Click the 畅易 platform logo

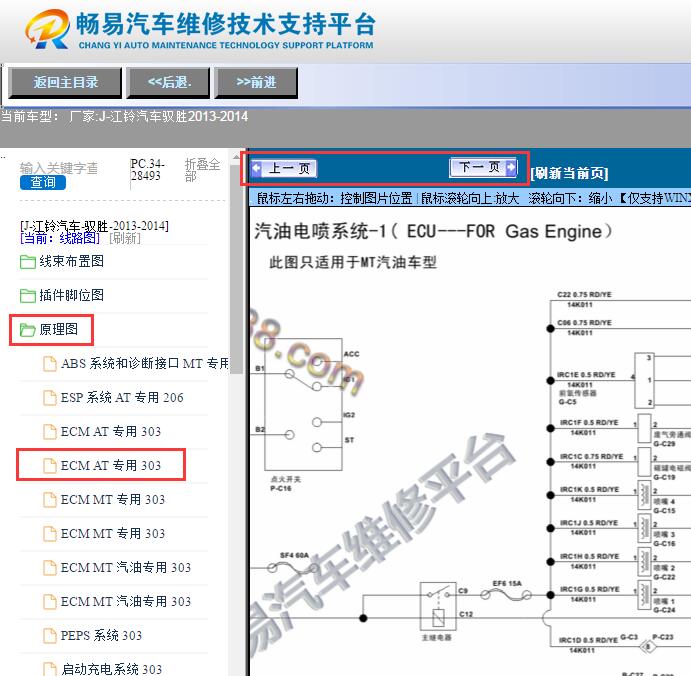[x=48, y=29]
